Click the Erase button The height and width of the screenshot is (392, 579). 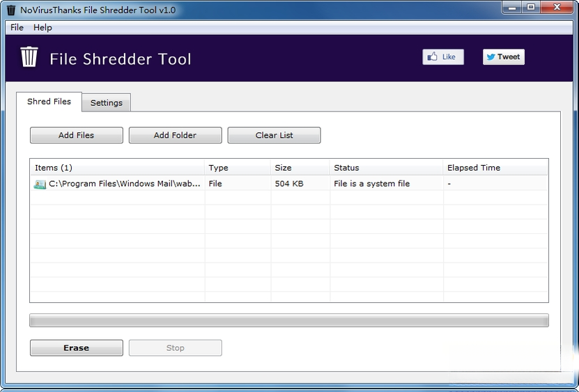(77, 347)
